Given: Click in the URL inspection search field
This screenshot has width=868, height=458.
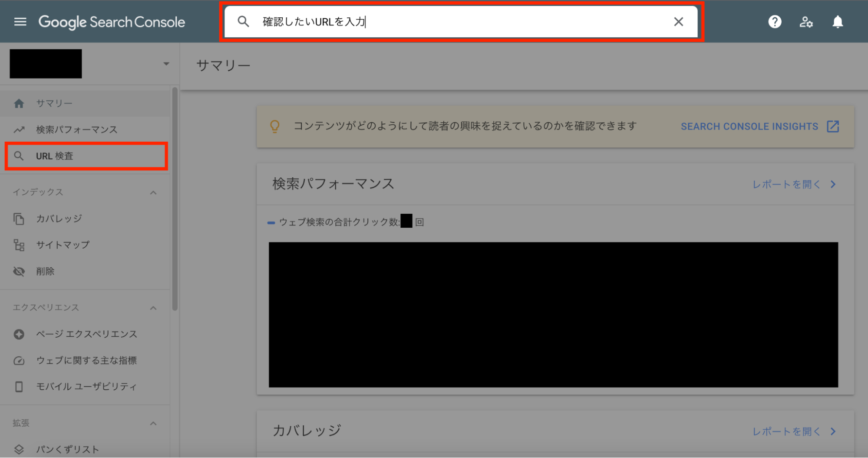Looking at the screenshot, I should point(461,22).
